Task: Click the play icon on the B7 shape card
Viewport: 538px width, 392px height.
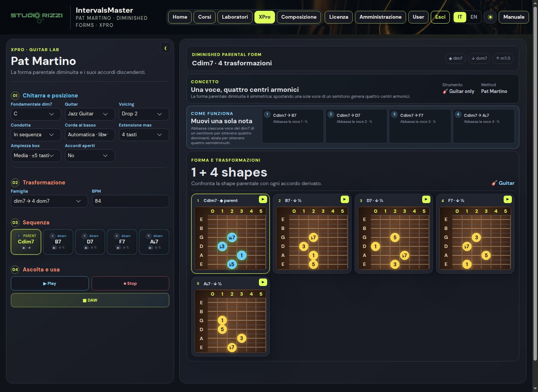Action: pos(344,199)
